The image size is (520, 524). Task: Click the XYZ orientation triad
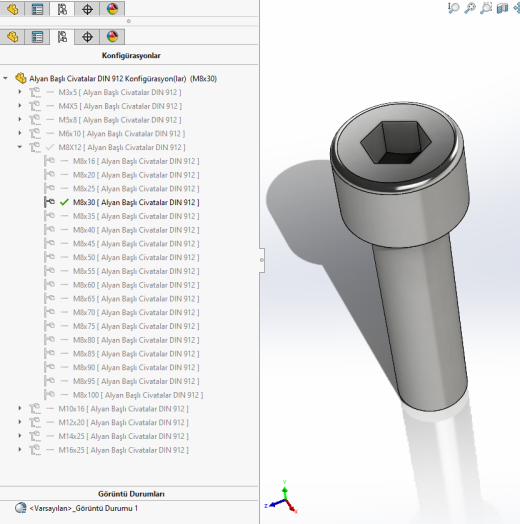(x=282, y=497)
